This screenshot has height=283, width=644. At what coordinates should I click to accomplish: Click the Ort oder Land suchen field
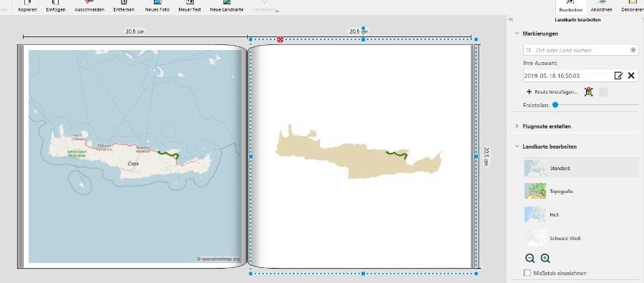(581, 50)
